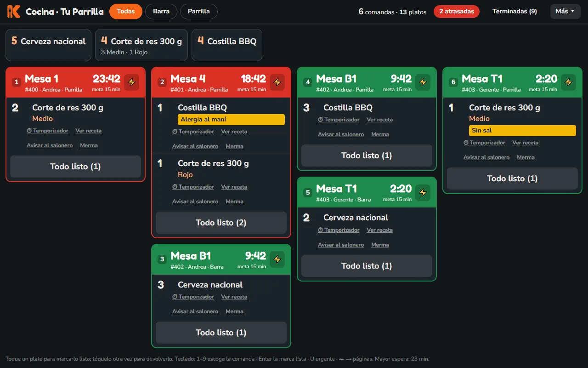
Task: Start Temporizador for Mesa B1 Costilla BBQ
Action: click(x=339, y=120)
